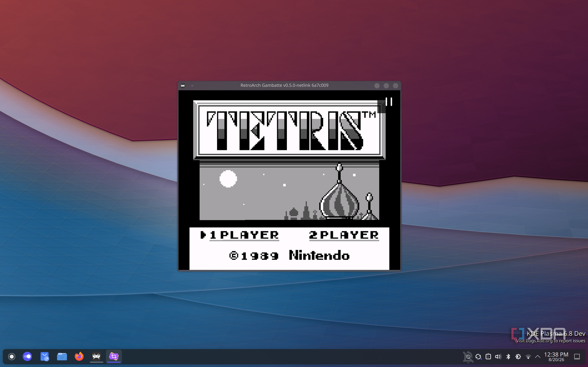Select the 1PLAYER option
Screen dimensions: 588x367
tap(244, 235)
